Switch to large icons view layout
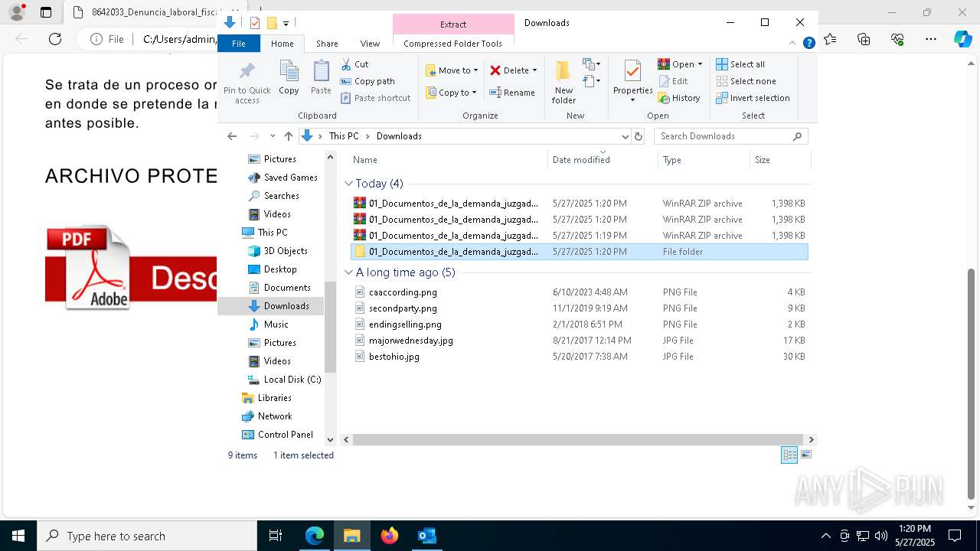Viewport: 980px width, 551px height. 805,455
